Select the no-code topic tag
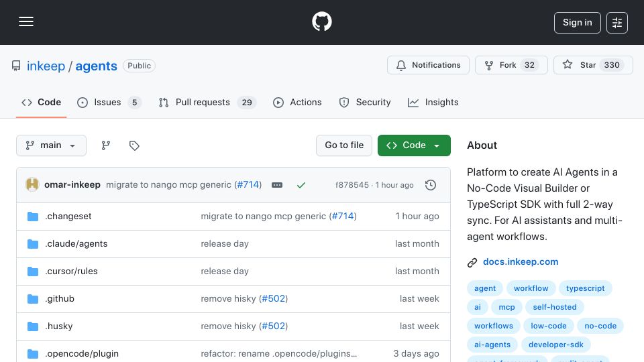 600,326
